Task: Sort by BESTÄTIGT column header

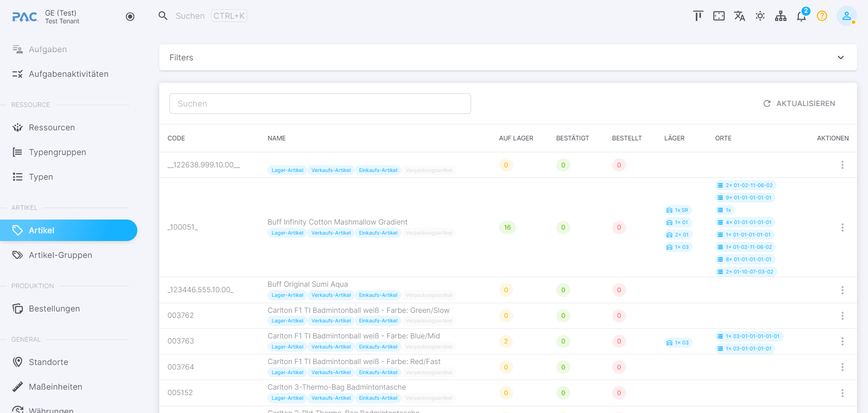Action: point(572,138)
